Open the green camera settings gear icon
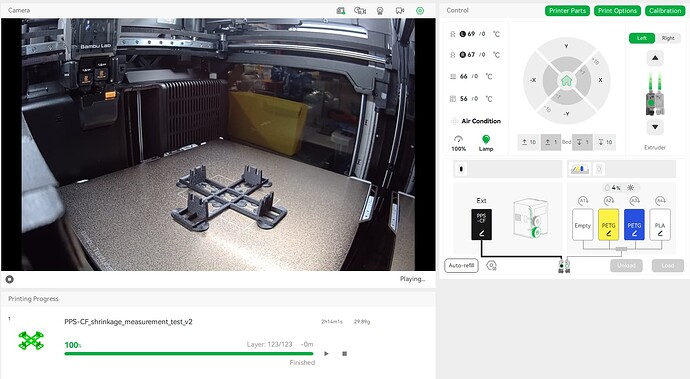This screenshot has height=379, width=690. point(420,11)
